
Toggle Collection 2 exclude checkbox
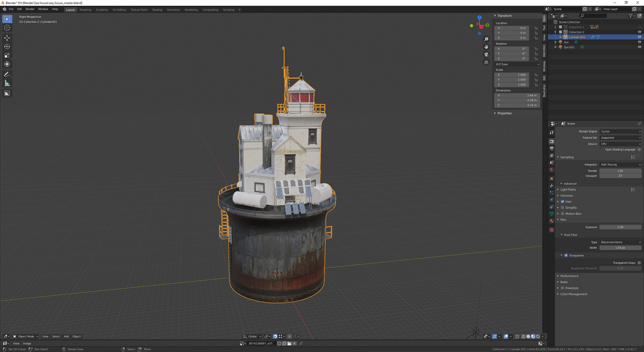[x=560, y=32]
